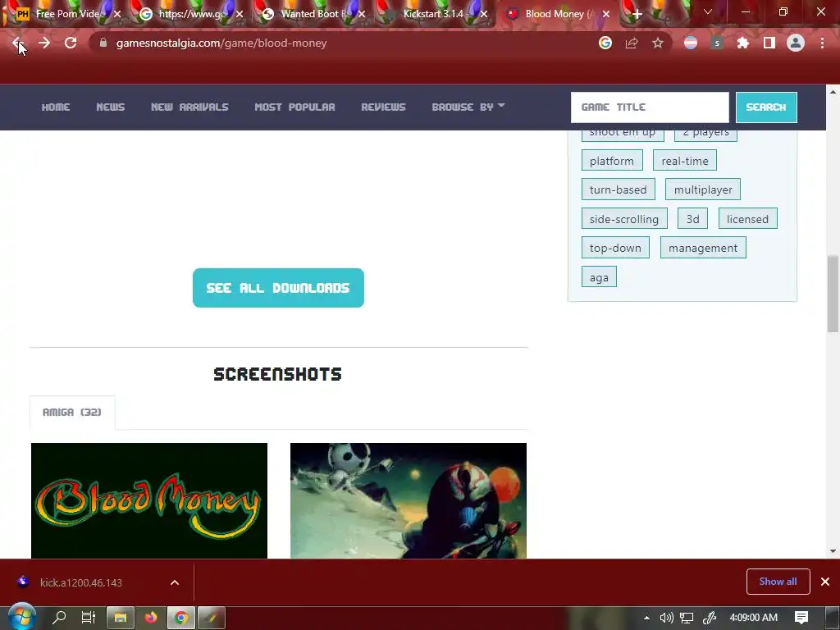Click the management tag
840x630 pixels.
tap(703, 248)
